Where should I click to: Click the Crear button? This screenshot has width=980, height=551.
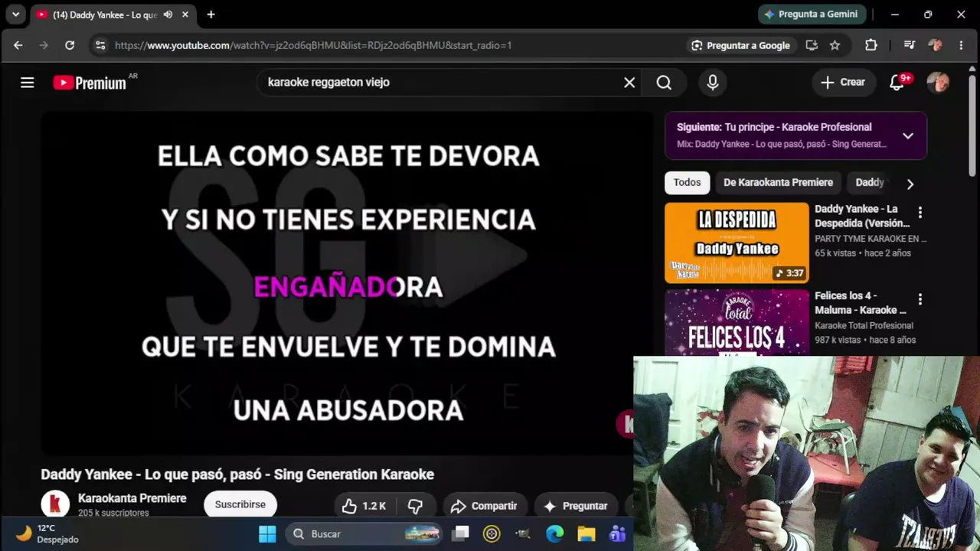[843, 83]
